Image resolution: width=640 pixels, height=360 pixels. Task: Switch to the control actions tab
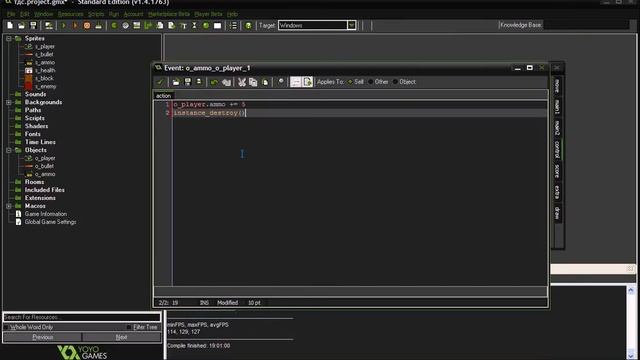[557, 149]
